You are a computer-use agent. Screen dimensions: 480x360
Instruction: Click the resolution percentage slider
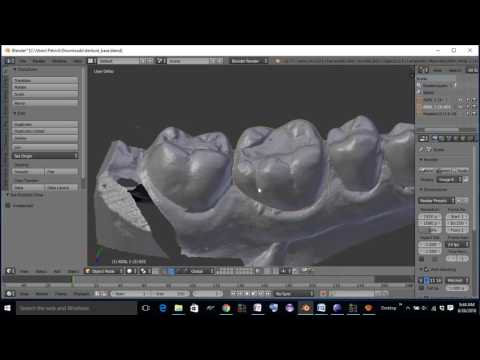[x=430, y=230]
